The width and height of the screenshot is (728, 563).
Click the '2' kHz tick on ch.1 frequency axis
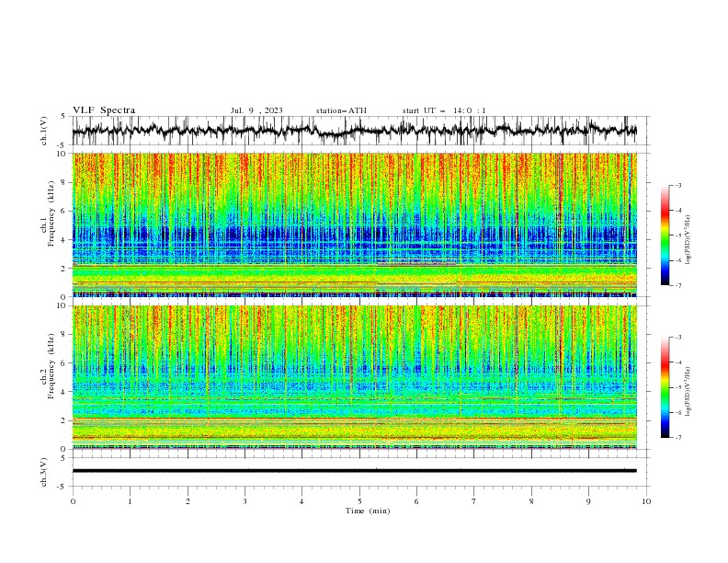point(64,269)
